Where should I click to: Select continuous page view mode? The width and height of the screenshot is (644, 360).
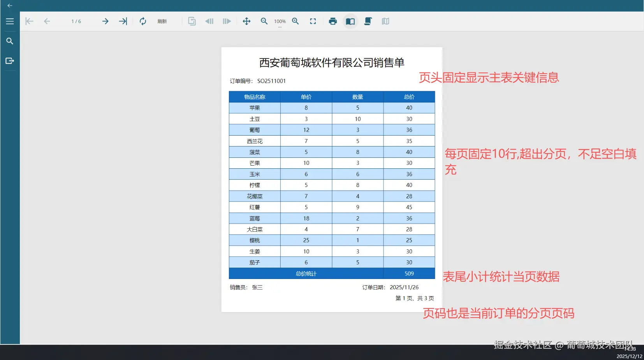[368, 21]
